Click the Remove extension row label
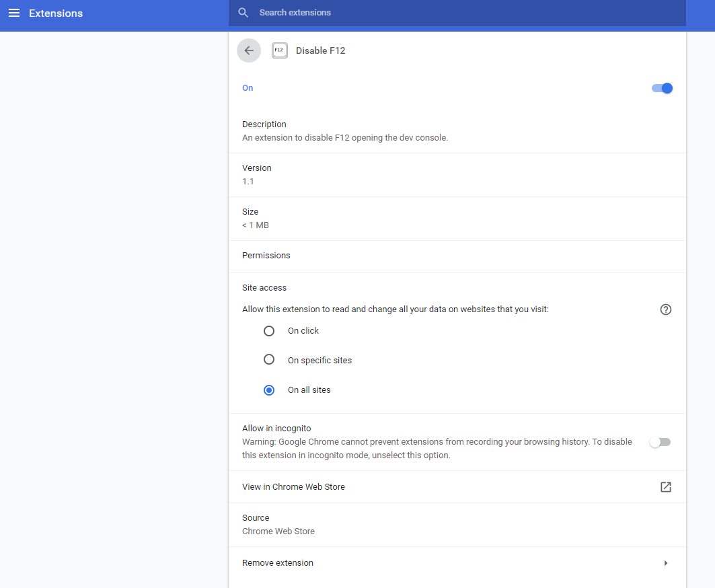This screenshot has width=715, height=588. (x=277, y=563)
